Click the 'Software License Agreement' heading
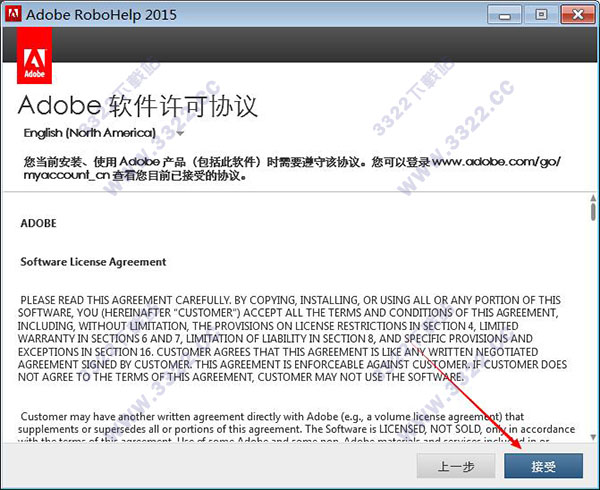 (93, 262)
